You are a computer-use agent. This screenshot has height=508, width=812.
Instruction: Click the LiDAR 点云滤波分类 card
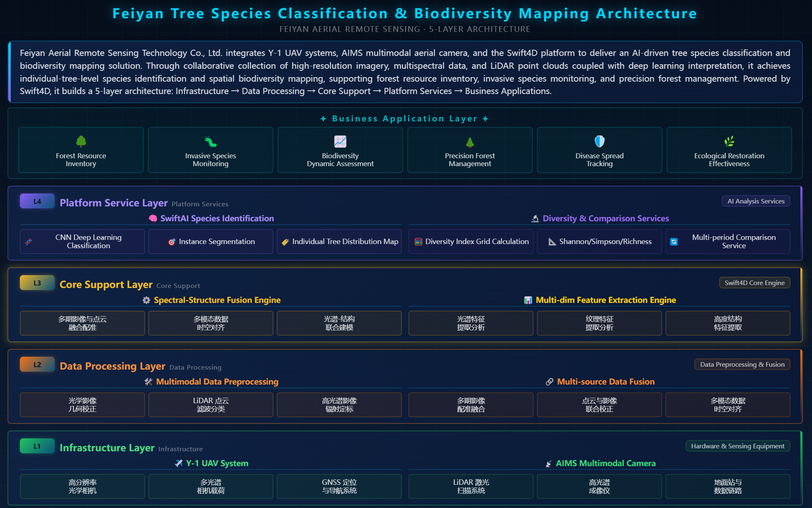click(x=211, y=405)
